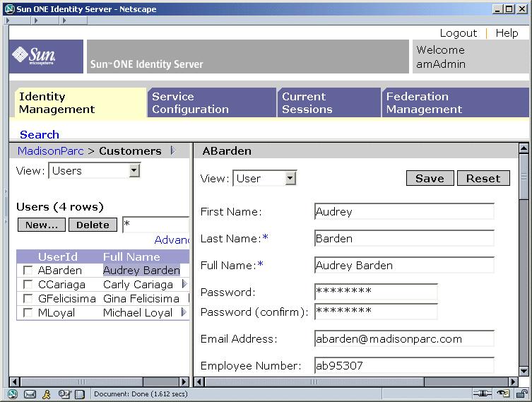Click the Help link
Screen dimensions: 532x402
pyautogui.click(x=507, y=33)
